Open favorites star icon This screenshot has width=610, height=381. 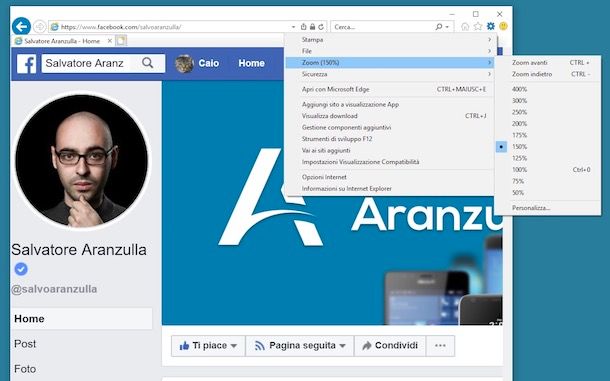[x=478, y=26]
